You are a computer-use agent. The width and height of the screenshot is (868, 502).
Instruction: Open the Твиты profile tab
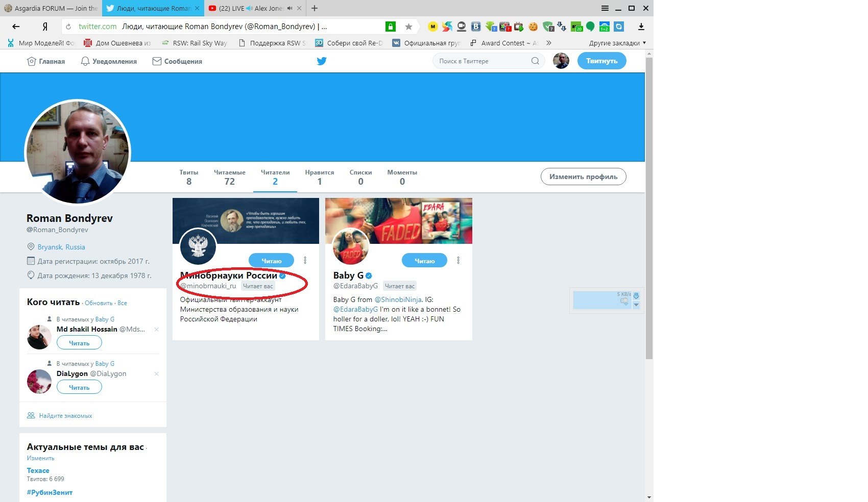189,177
